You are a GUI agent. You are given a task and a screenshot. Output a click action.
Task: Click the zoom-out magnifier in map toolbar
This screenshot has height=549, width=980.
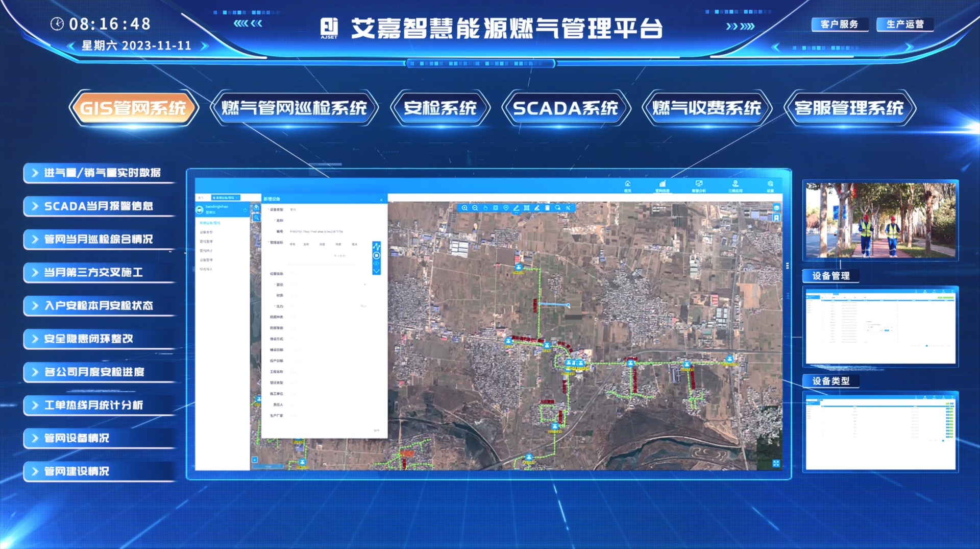475,208
